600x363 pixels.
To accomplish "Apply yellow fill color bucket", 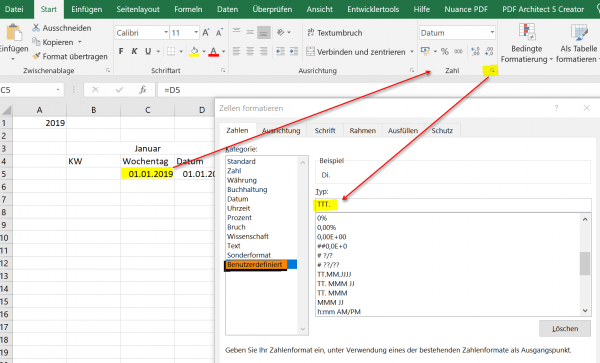I will [194, 52].
